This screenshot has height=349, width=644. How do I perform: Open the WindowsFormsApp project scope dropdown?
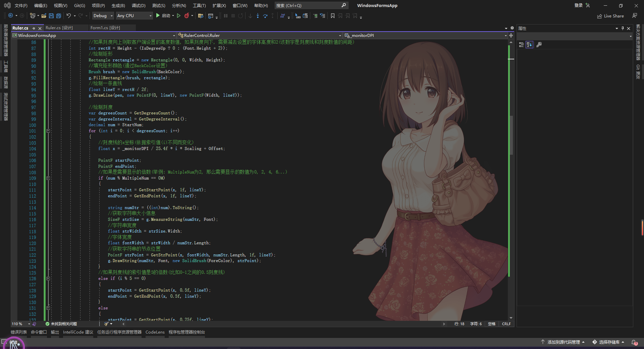[x=94, y=35]
